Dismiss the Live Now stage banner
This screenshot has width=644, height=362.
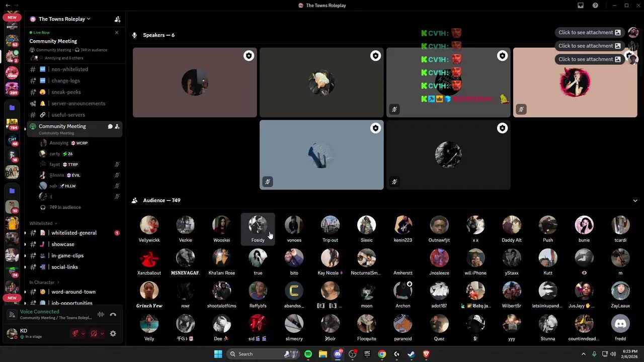(117, 33)
